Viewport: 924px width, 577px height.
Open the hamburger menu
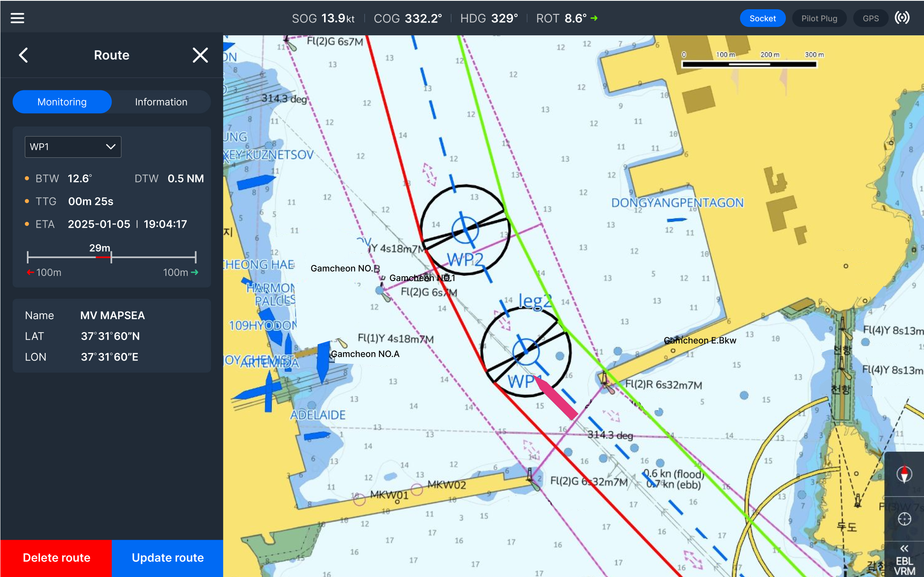(x=17, y=18)
